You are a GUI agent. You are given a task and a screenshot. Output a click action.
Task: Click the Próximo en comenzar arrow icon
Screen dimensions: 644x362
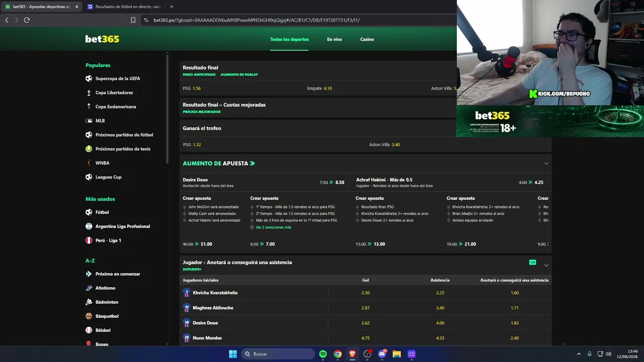[89, 274]
